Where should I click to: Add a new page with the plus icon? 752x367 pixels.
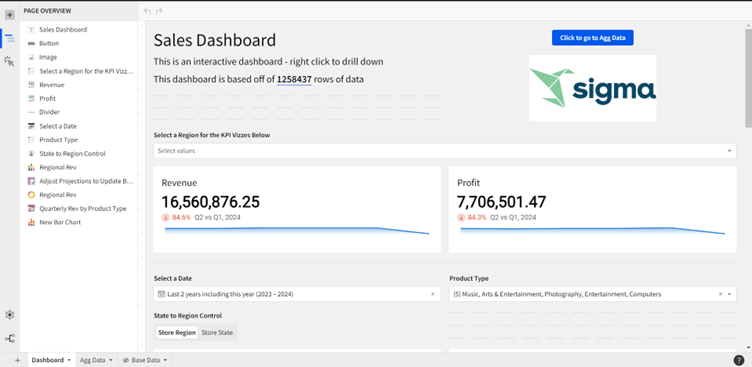17,360
